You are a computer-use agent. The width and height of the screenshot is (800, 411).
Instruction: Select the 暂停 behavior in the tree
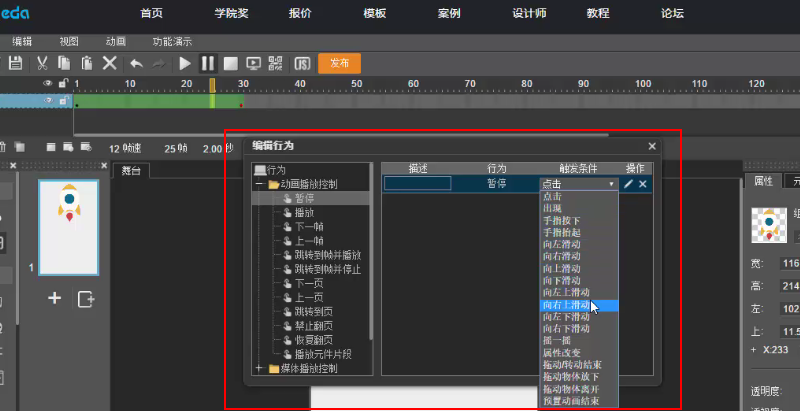(x=305, y=198)
